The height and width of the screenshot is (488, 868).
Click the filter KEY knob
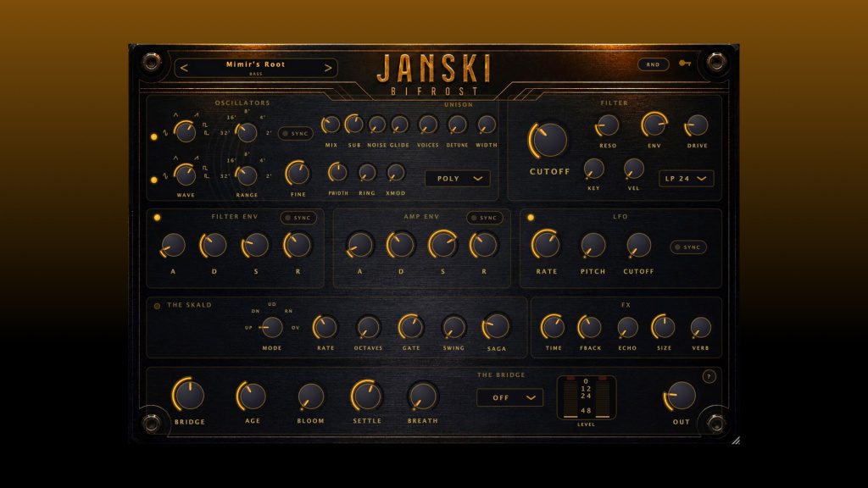click(x=593, y=169)
